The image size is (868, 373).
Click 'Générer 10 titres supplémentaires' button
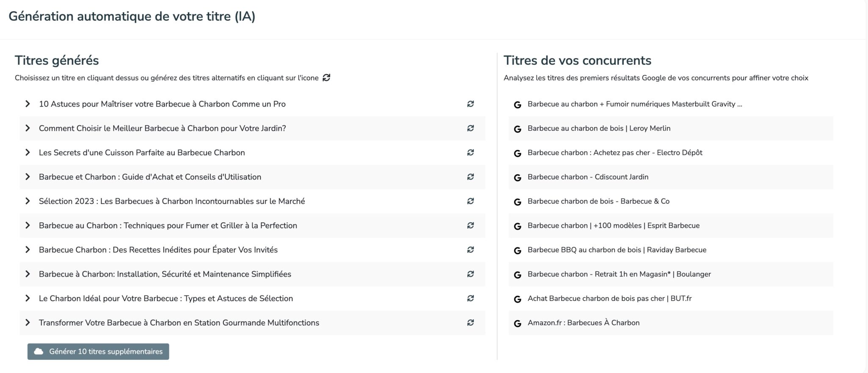(98, 351)
